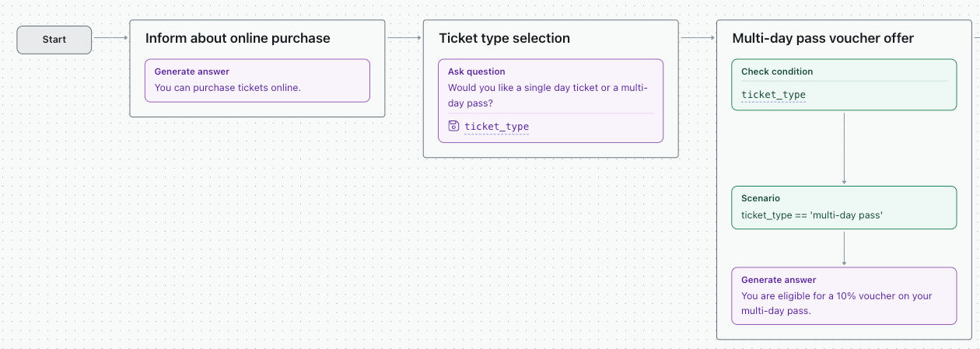Click the save-variable icon beside ticket_type

click(x=454, y=126)
